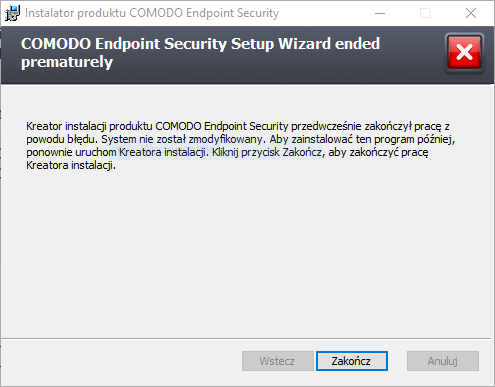Click 'ponownie uruchom Kreatora instalacji' text
This screenshot has width=495, height=387.
(117, 152)
